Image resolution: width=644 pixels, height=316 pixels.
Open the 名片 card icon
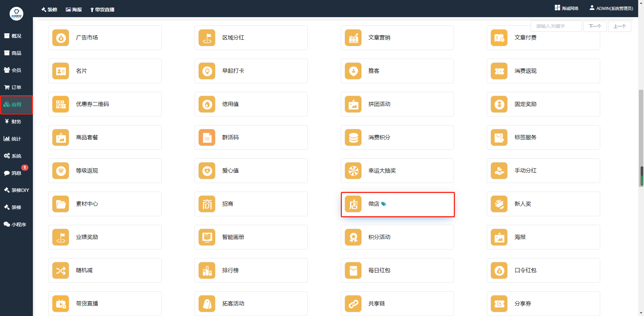(x=61, y=71)
